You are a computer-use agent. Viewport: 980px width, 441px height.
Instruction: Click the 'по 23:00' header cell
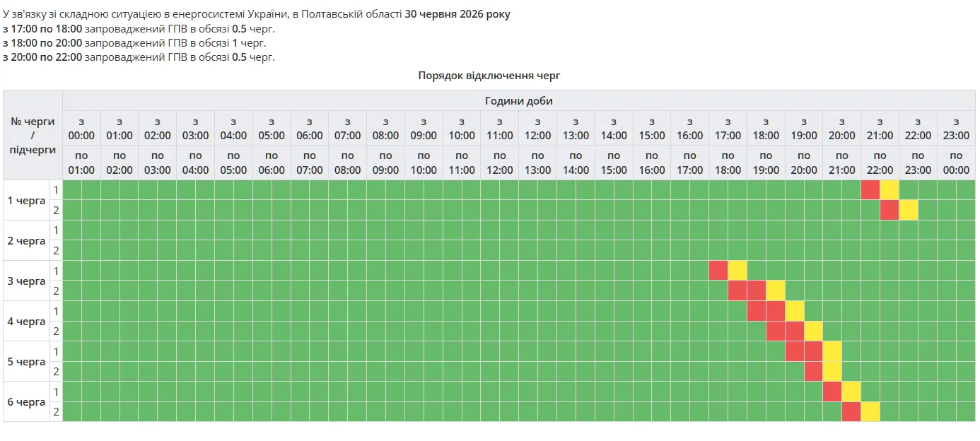[918, 163]
